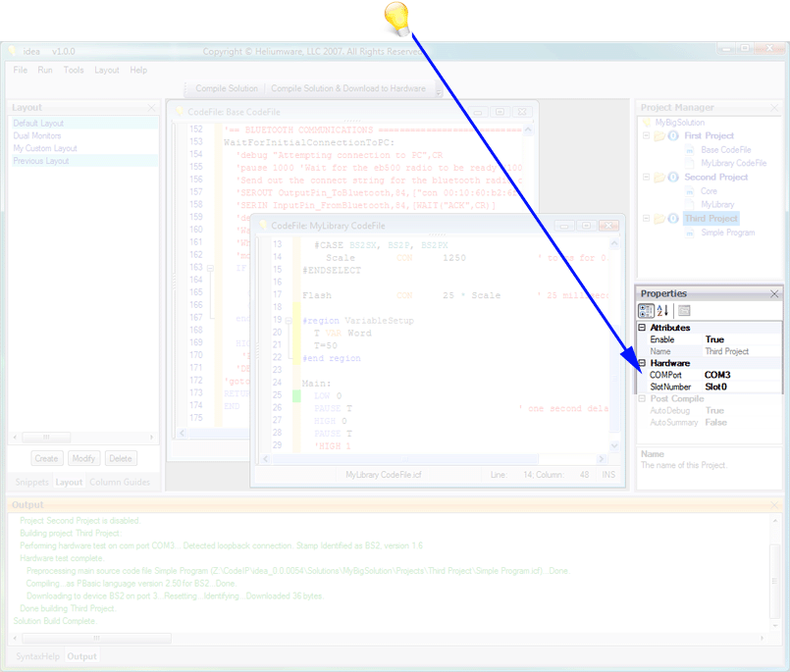Click the folder icon beside Third Project

tap(659, 218)
